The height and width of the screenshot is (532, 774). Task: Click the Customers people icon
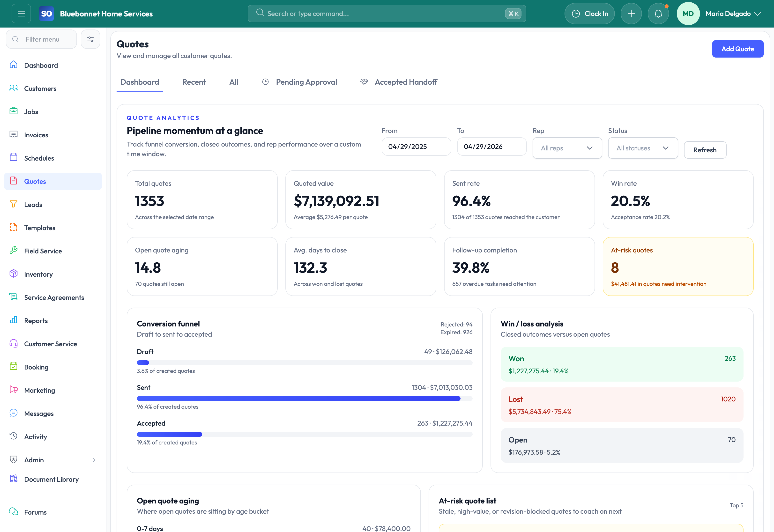[x=14, y=88]
